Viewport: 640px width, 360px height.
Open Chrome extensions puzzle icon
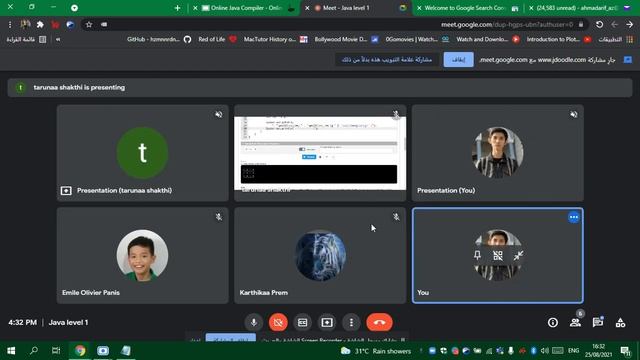pos(40,24)
